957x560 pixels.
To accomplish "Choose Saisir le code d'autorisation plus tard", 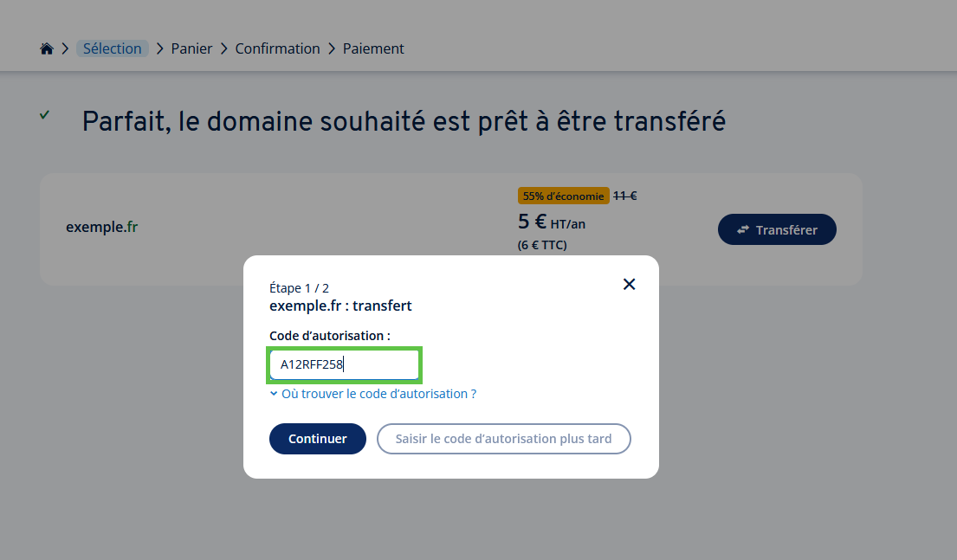I will click(x=503, y=439).
